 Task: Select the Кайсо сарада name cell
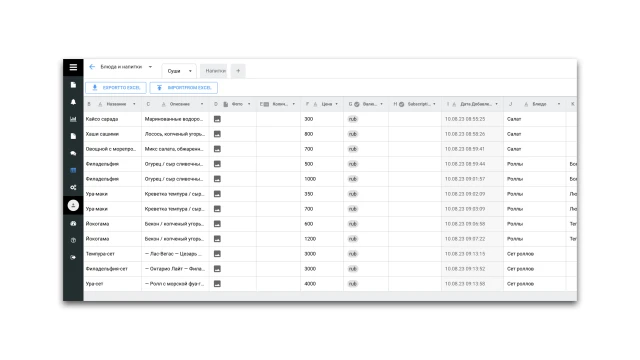pos(113,119)
